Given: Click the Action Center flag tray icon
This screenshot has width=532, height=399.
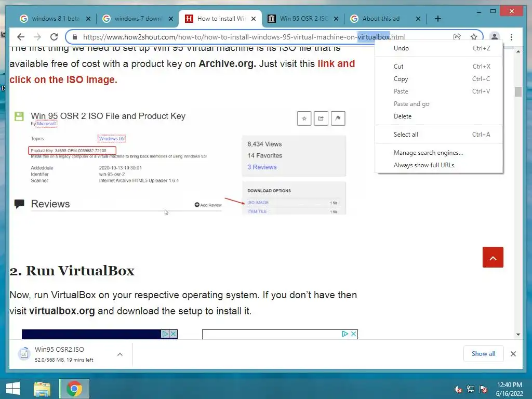Looking at the screenshot, I should pos(483,389).
